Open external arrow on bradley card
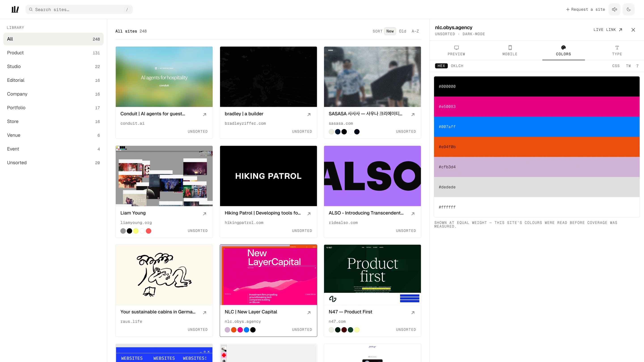644x362 pixels. [309, 114]
